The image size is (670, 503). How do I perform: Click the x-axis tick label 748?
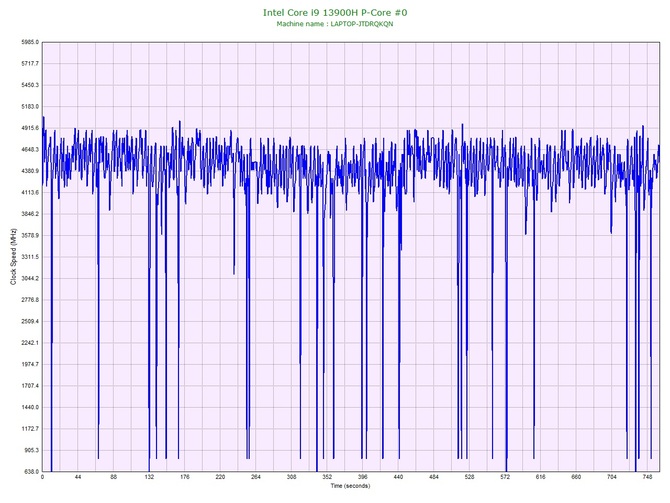[647, 477]
